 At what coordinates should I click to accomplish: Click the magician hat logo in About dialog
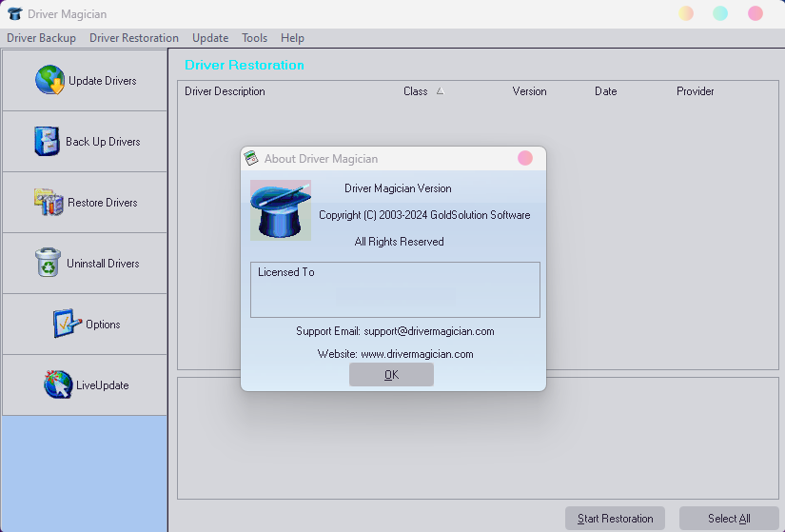[281, 210]
